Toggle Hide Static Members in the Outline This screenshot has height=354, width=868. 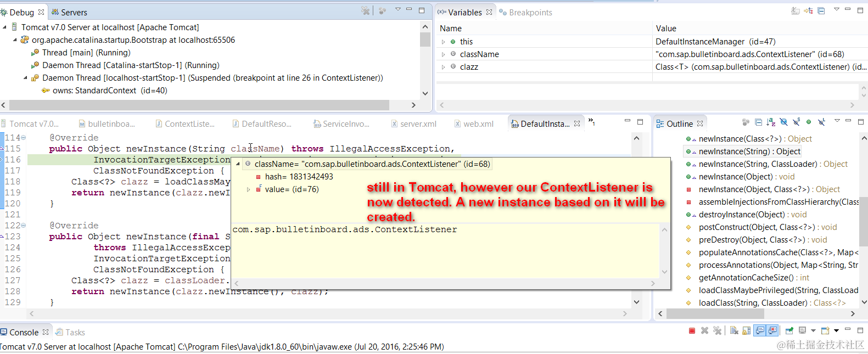796,122
